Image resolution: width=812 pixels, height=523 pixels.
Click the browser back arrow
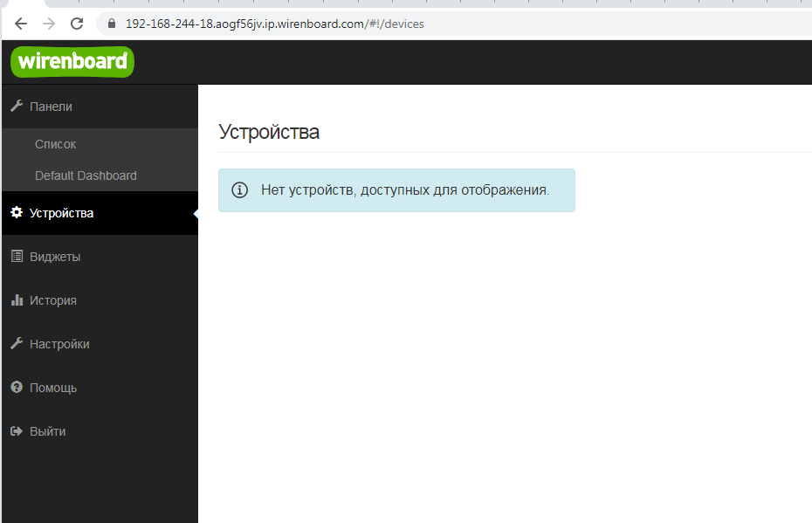[21, 24]
